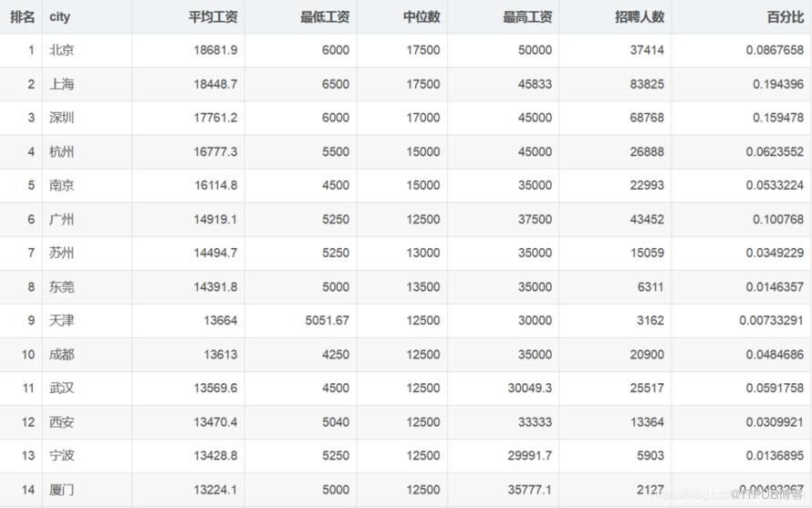
Task: Click the 中位数 column header
Action: point(422,17)
